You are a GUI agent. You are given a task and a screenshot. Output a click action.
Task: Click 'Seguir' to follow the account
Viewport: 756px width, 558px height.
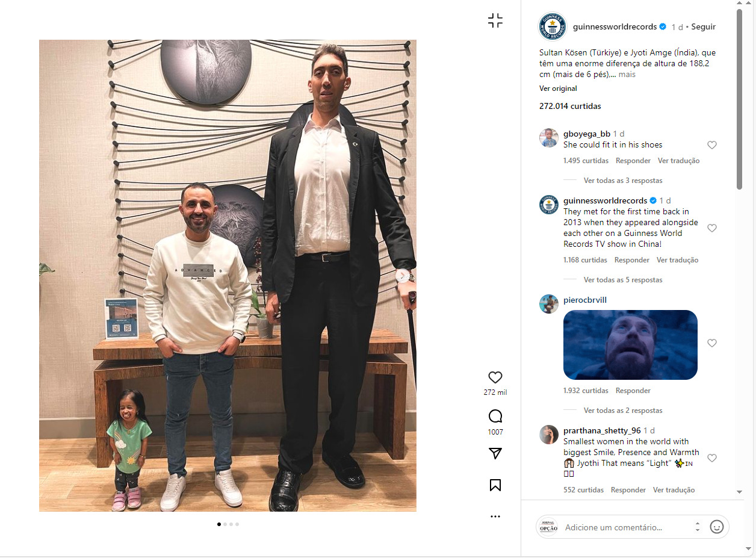[703, 27]
